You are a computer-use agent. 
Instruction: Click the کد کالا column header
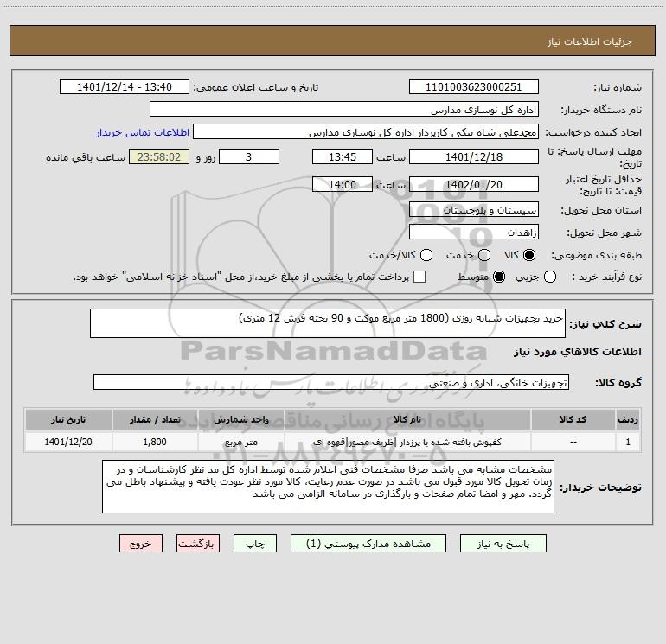pos(573,419)
